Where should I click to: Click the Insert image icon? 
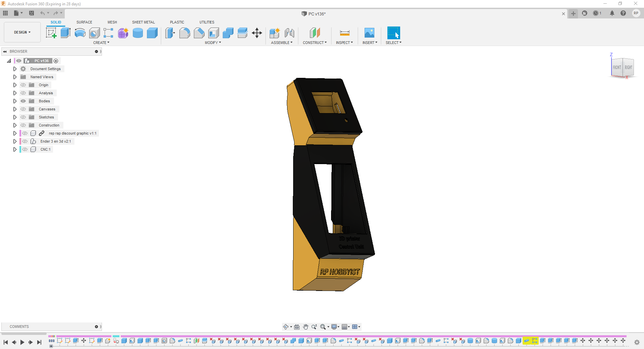369,33
